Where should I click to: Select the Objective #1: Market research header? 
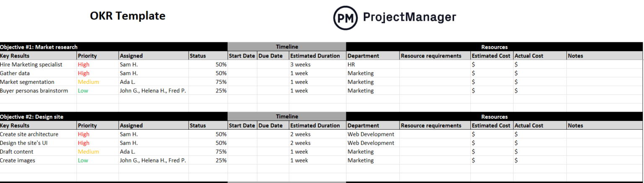point(39,47)
